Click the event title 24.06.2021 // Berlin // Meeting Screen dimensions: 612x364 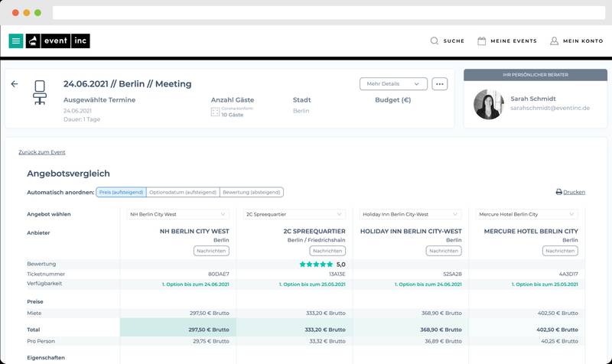[127, 84]
